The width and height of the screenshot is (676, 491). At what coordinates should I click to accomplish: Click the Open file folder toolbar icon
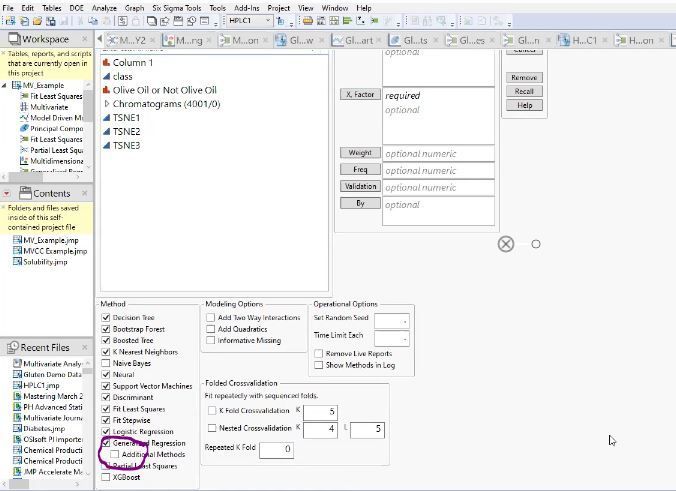tap(38, 21)
